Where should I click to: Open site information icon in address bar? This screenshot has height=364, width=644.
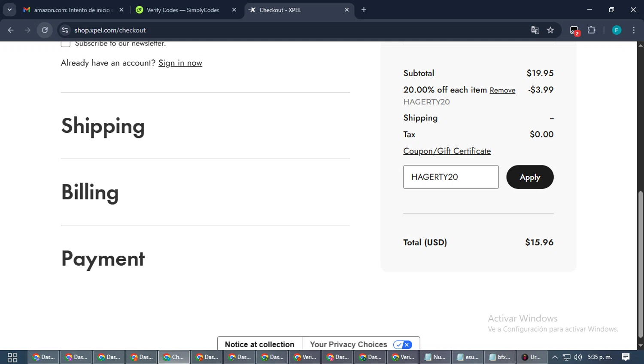coord(65,30)
